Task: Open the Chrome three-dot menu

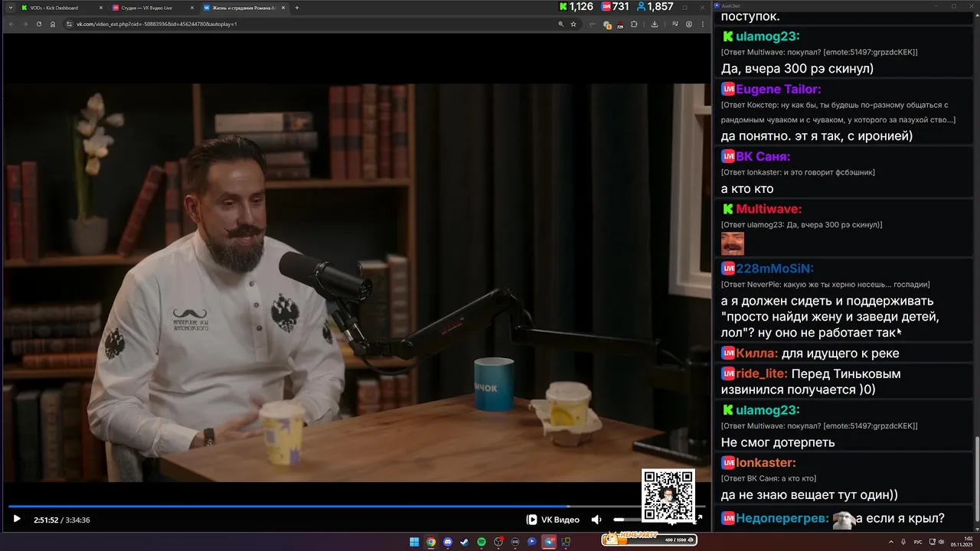Action: [x=703, y=24]
